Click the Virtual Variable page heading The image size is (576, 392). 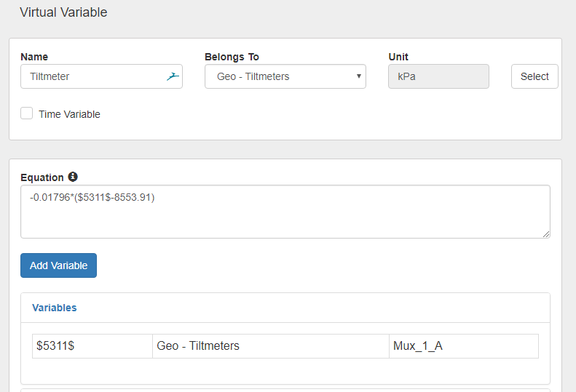click(63, 12)
